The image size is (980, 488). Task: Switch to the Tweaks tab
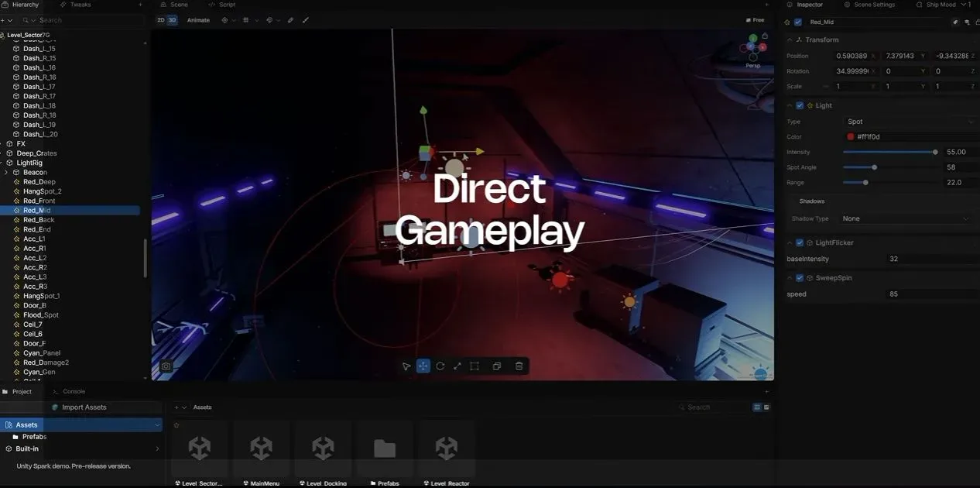tap(75, 5)
